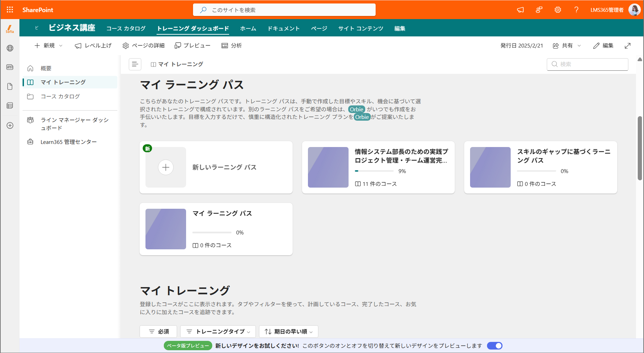The height and width of the screenshot is (353, 644).
Task: Click the folder icon beside コース カタログ
Action: pyautogui.click(x=31, y=96)
